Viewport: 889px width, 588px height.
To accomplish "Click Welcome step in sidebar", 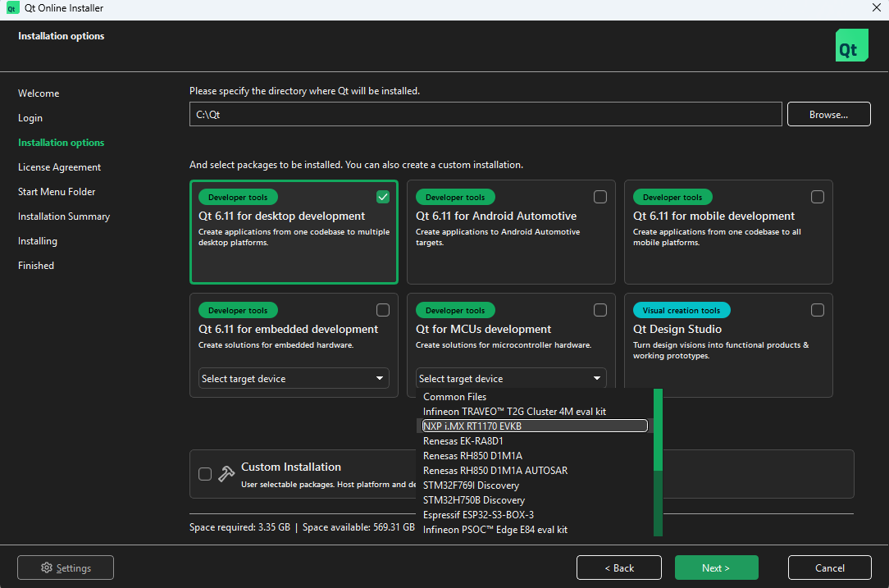I will point(39,93).
